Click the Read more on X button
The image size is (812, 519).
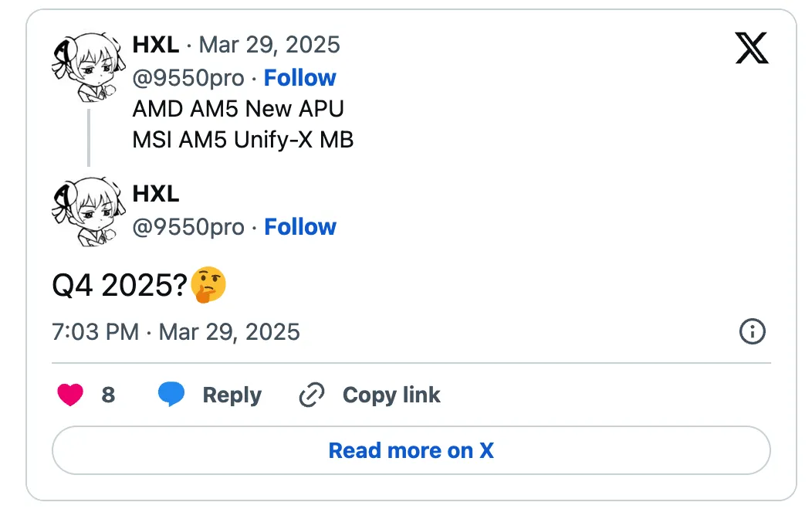[410, 450]
